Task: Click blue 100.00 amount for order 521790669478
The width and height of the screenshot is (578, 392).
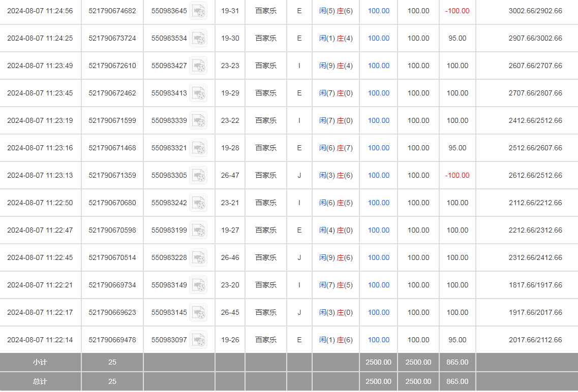Action: coord(378,340)
